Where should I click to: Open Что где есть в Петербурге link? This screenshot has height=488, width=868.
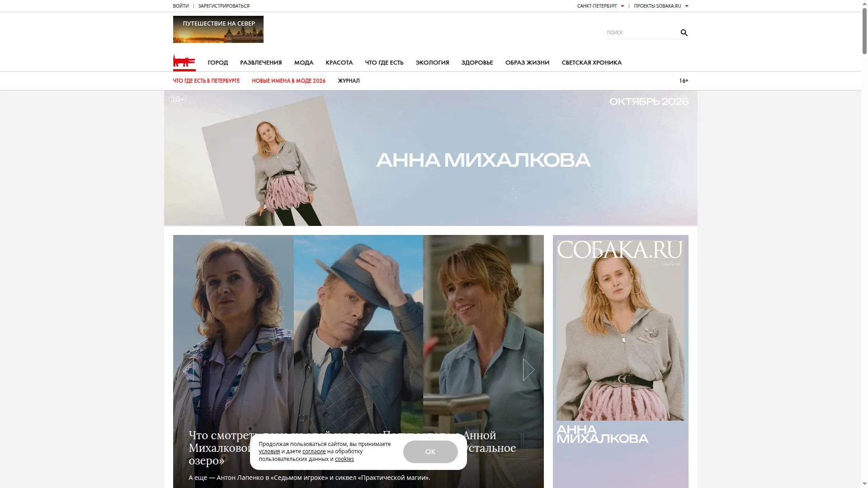[x=206, y=81]
